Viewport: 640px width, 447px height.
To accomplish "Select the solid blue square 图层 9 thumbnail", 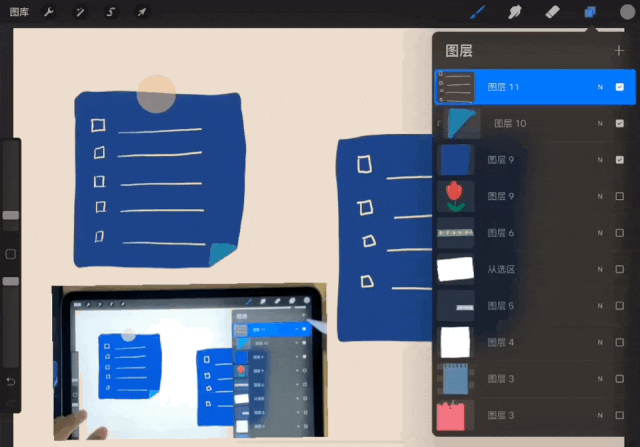I will point(456,160).
